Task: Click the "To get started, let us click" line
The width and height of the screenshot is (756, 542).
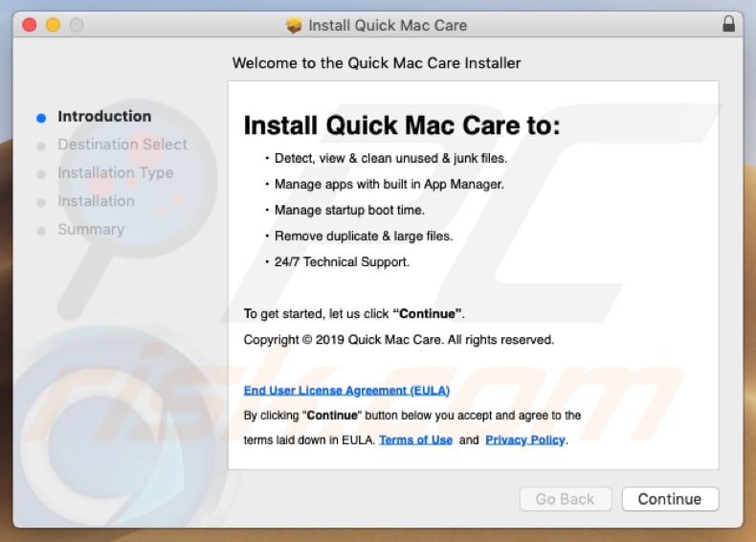Action: pyautogui.click(x=354, y=314)
